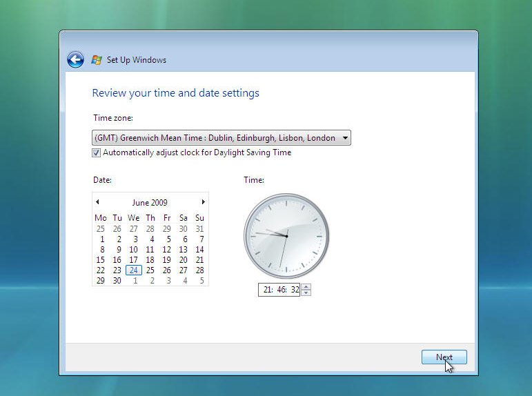Pick June 2 on the calendar
This screenshot has height=396, width=532.
[x=119, y=239]
